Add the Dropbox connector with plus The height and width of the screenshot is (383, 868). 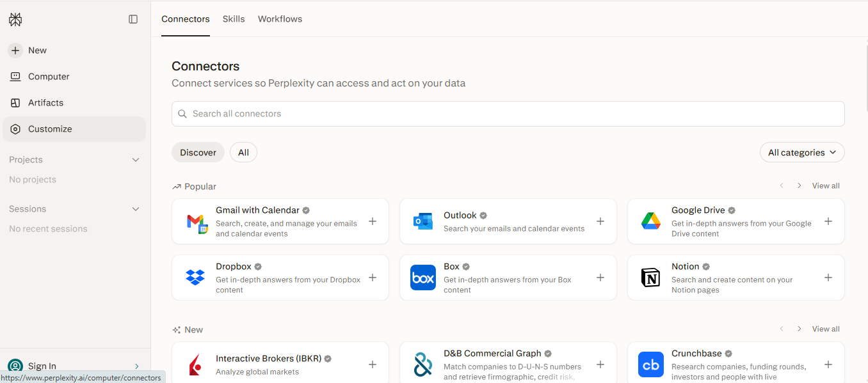(x=373, y=277)
